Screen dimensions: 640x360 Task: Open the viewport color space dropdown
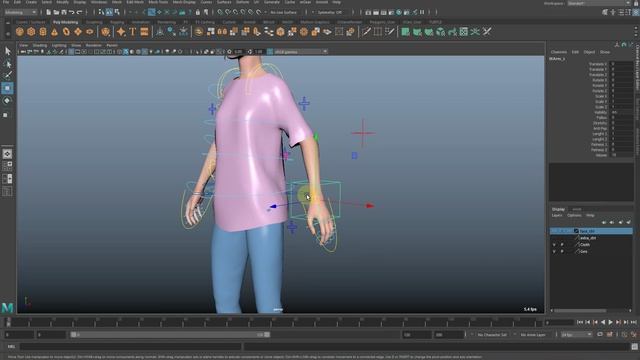pyautogui.click(x=300, y=52)
